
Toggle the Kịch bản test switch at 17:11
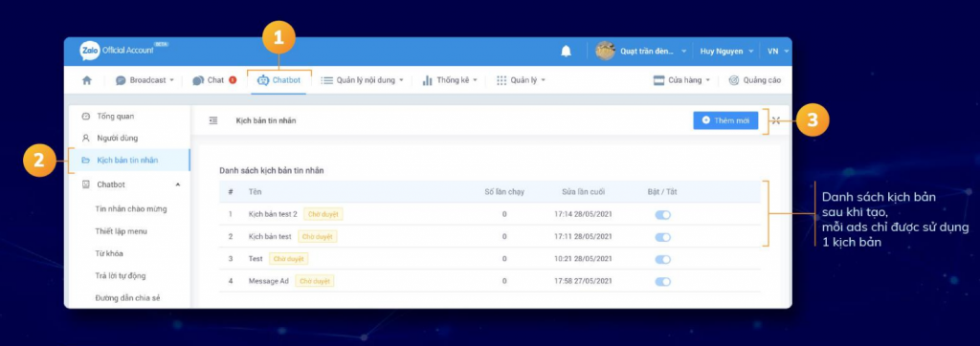[662, 237]
